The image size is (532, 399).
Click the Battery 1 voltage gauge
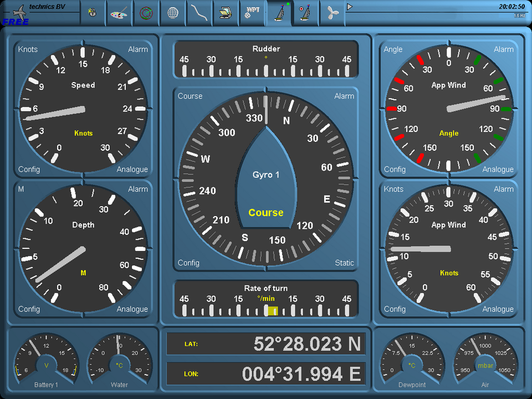pyautogui.click(x=47, y=360)
